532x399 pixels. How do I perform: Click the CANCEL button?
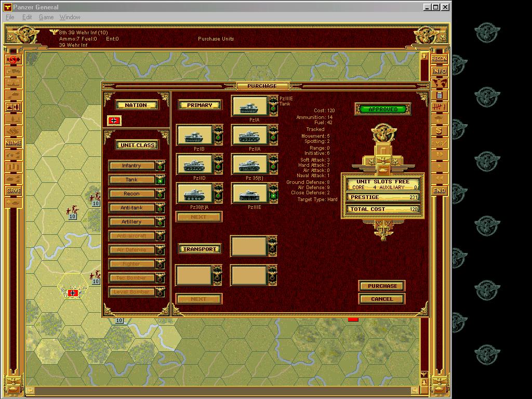[x=382, y=299]
